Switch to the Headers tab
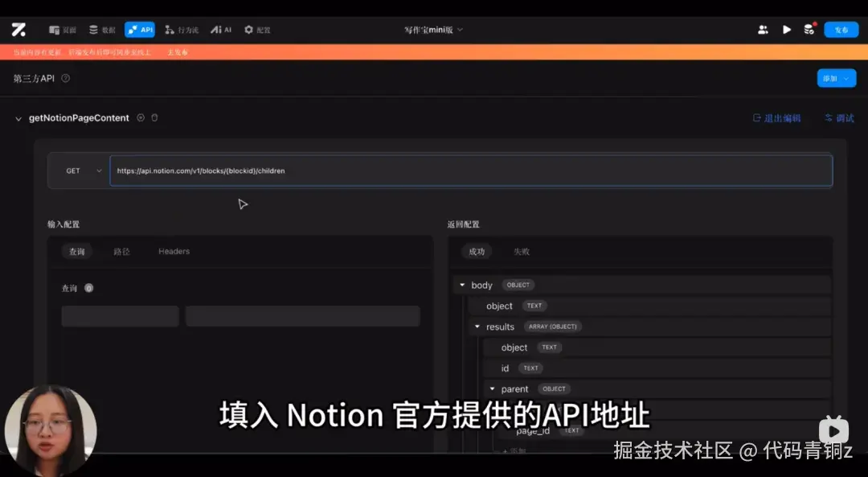The width and height of the screenshot is (868, 477). [174, 251]
